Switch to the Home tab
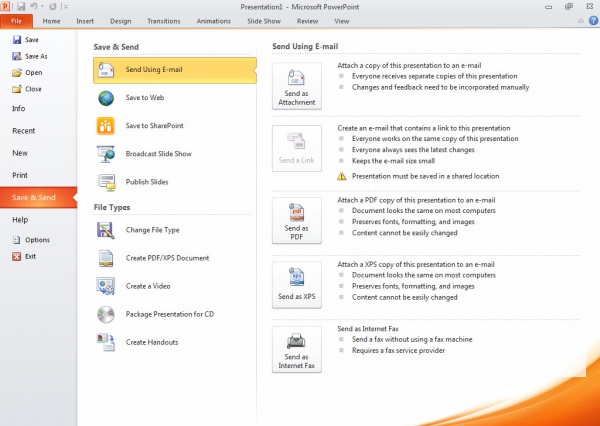Image resolution: width=600 pixels, height=426 pixels. [x=51, y=21]
